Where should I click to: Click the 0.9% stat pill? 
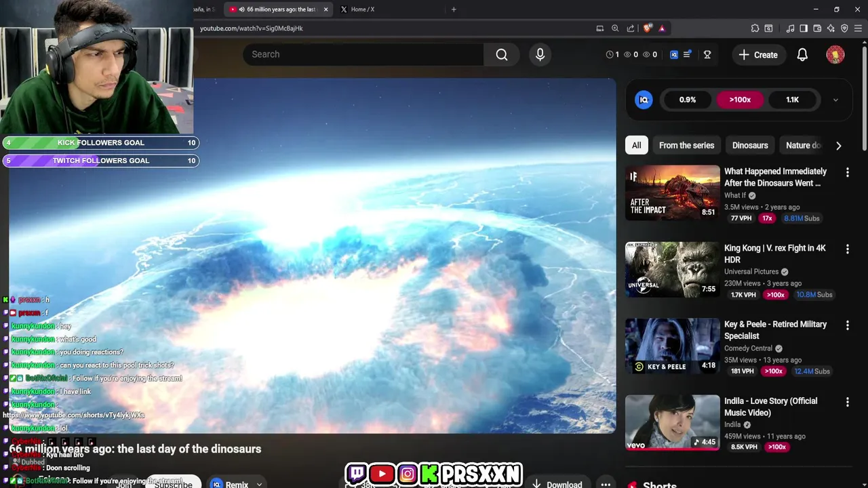point(688,100)
